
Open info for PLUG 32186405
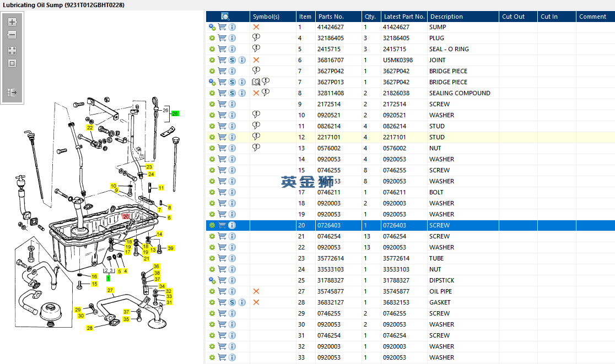(x=232, y=38)
